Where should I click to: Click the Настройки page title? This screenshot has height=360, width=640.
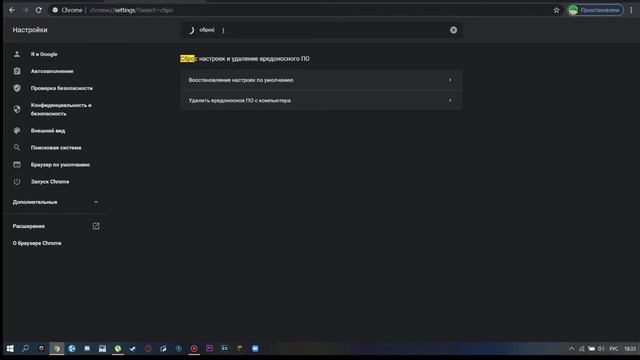coord(30,30)
